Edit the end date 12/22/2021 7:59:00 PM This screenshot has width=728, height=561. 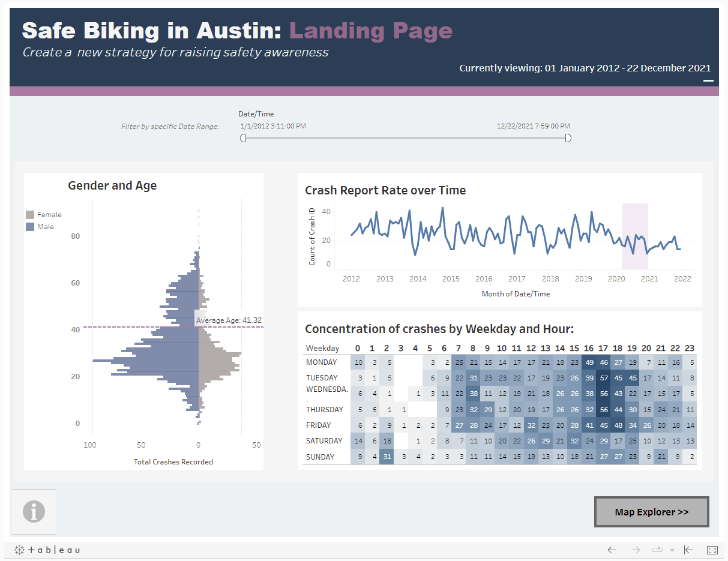tap(534, 126)
